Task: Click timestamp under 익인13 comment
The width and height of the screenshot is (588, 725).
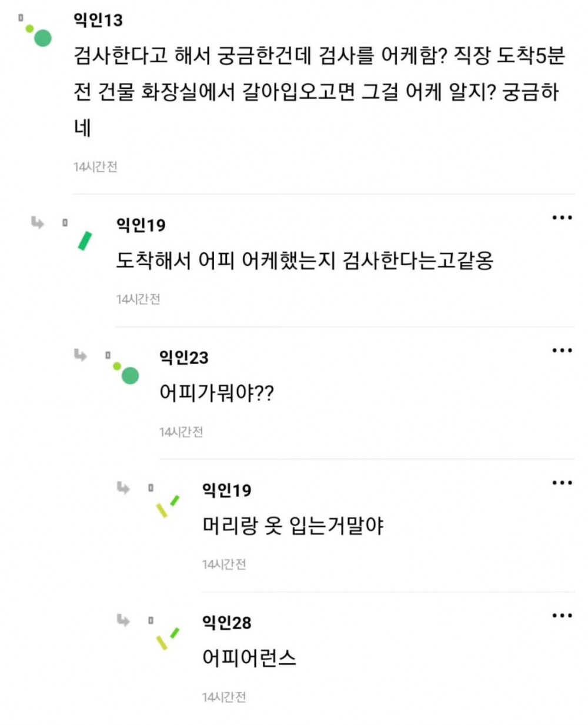Action: 95,167
